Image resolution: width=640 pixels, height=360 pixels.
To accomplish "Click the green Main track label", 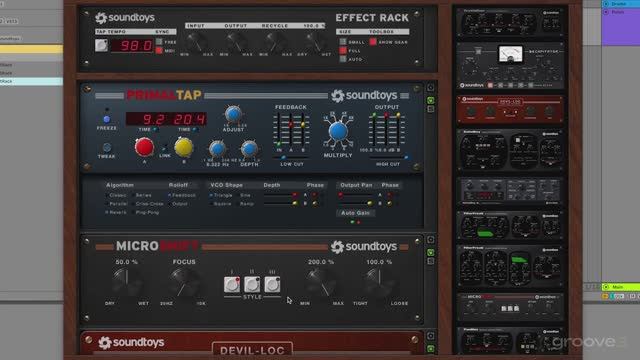I will click(621, 287).
